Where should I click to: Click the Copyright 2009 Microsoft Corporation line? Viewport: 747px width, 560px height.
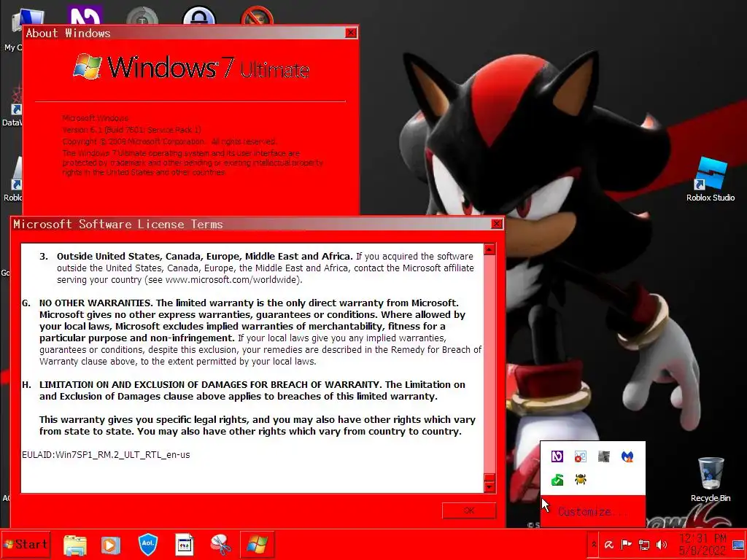click(x=169, y=141)
